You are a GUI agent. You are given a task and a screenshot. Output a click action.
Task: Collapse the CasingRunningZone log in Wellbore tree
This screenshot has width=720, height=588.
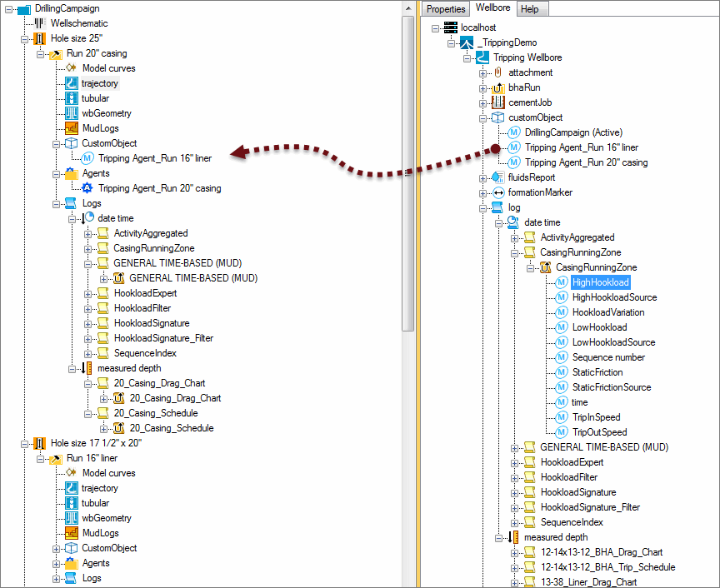[x=514, y=253]
